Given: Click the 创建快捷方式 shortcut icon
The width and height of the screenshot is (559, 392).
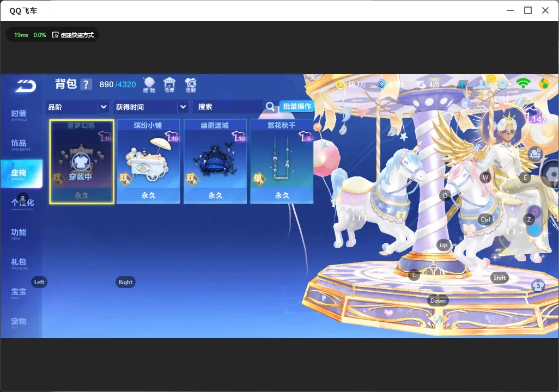Looking at the screenshot, I should tap(55, 34).
